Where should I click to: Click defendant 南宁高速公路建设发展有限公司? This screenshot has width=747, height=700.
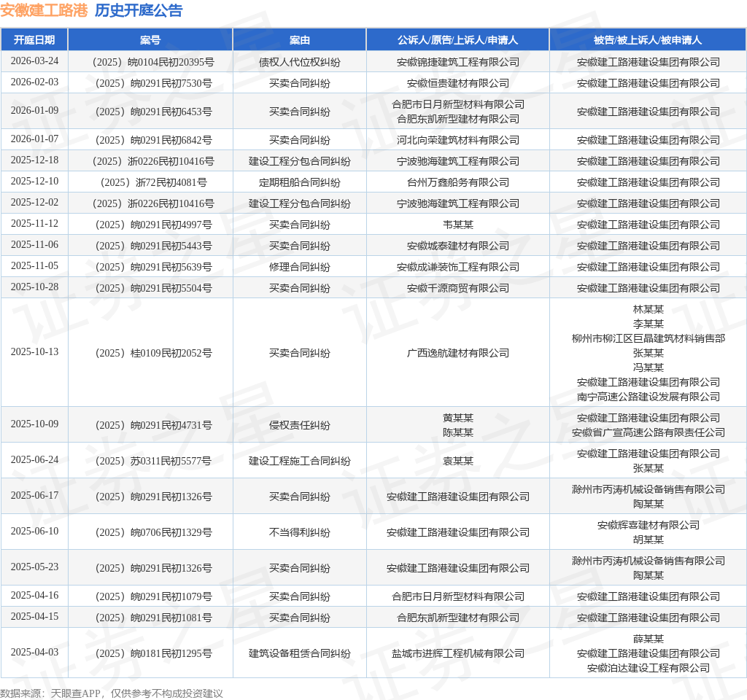coord(648,397)
